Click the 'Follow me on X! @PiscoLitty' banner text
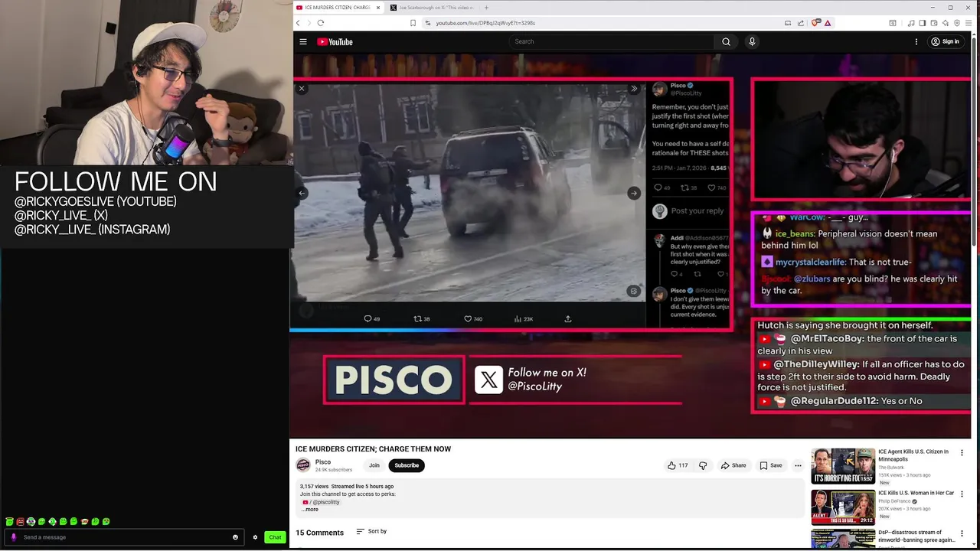 547,379
